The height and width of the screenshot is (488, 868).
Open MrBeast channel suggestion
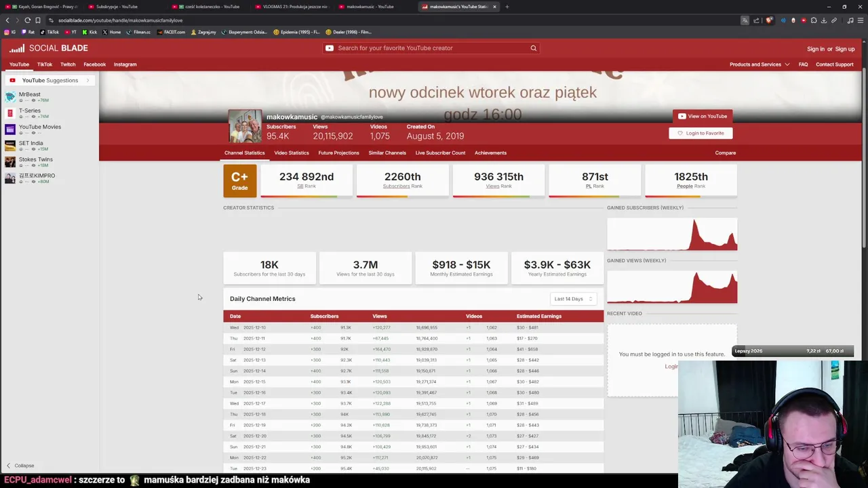[30, 97]
